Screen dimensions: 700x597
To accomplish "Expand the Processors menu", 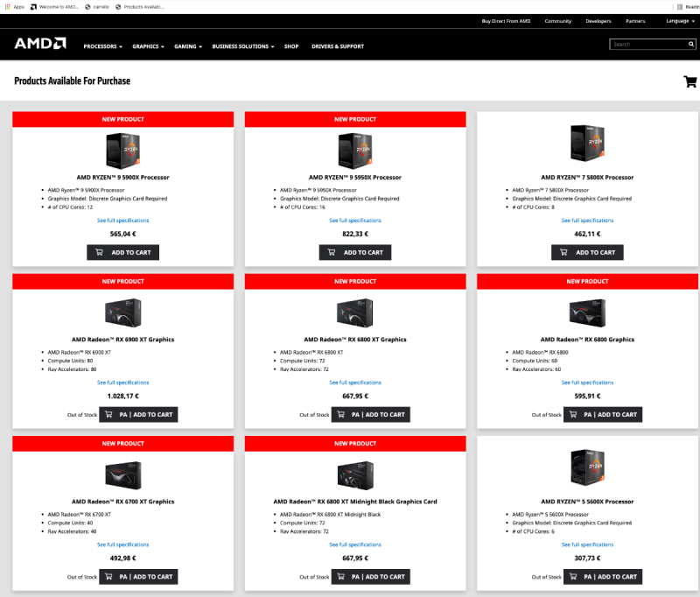I will coord(102,46).
